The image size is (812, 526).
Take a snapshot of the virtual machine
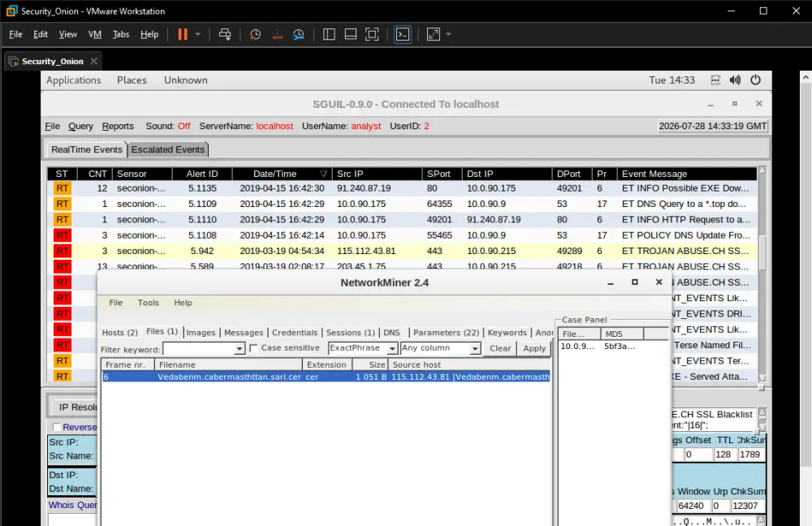point(255,35)
